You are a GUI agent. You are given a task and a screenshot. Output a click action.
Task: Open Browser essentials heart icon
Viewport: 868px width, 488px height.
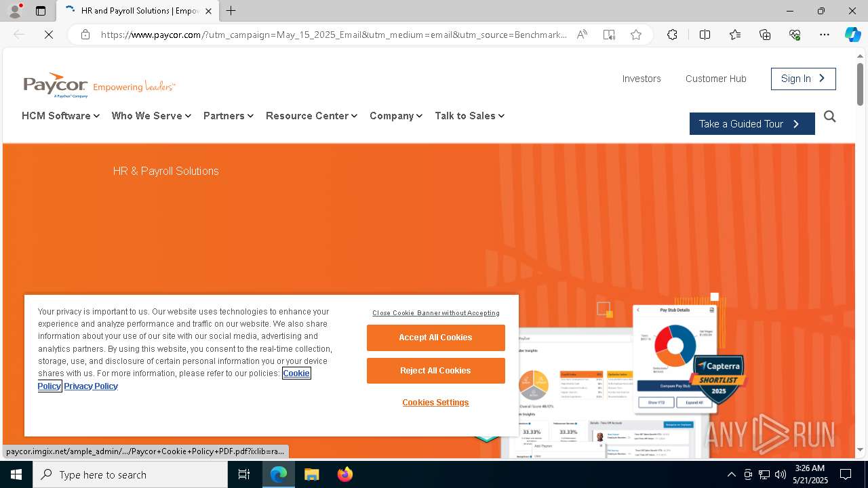(x=795, y=35)
